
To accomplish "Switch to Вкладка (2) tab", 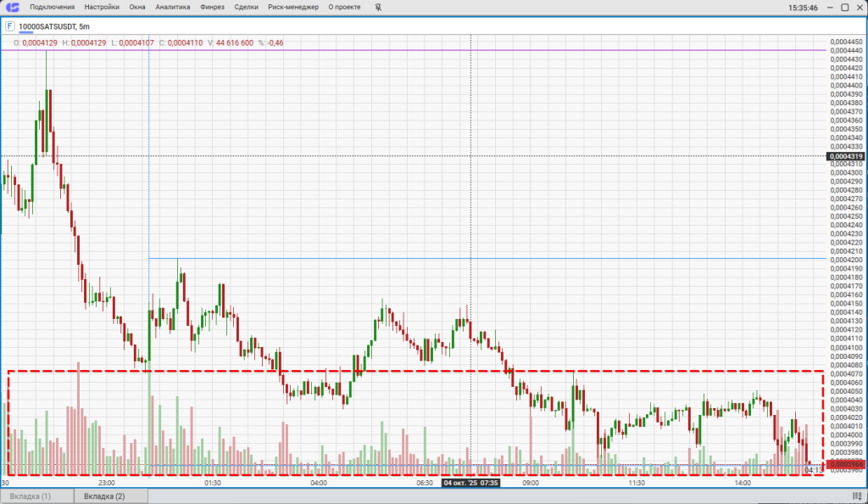I will click(x=104, y=496).
